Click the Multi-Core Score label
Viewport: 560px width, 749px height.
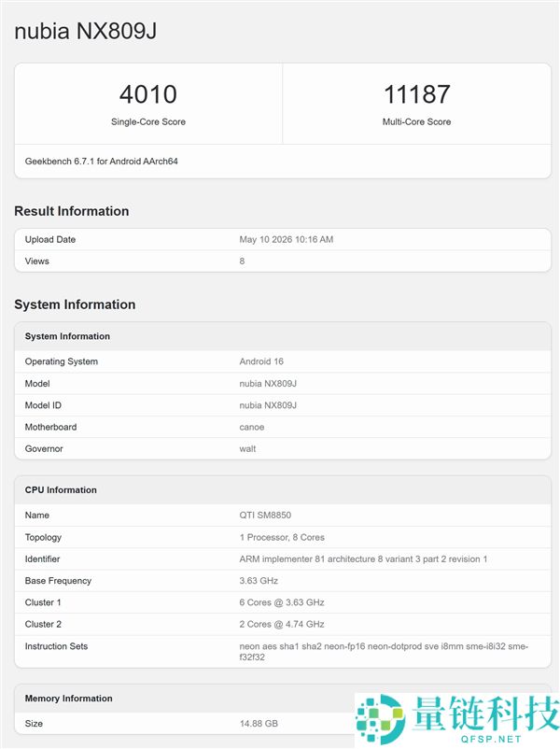(x=417, y=121)
